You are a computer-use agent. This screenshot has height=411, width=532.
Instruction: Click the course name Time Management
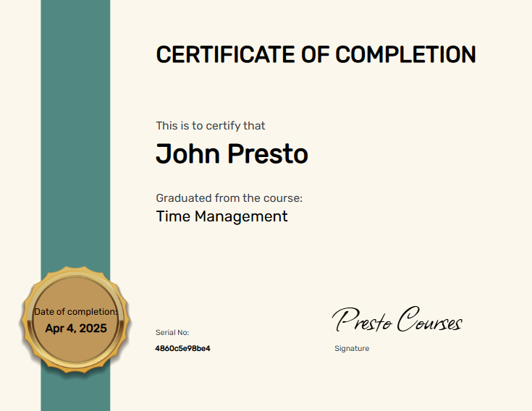tap(222, 216)
